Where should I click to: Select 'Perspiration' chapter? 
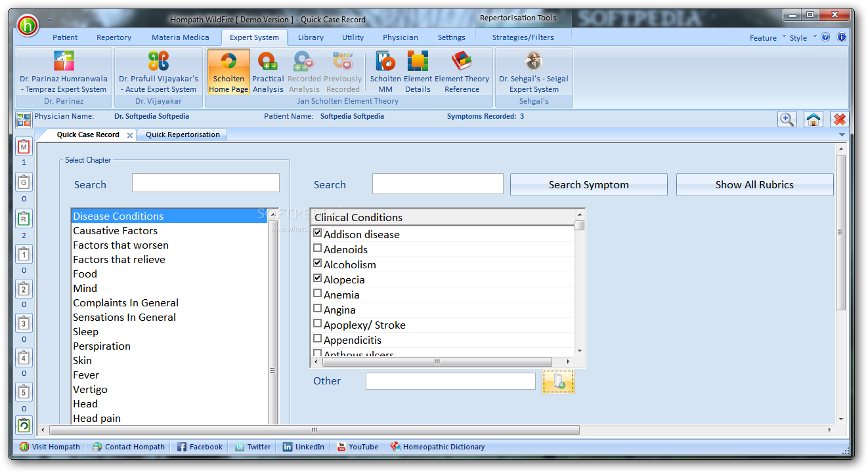coord(169,346)
